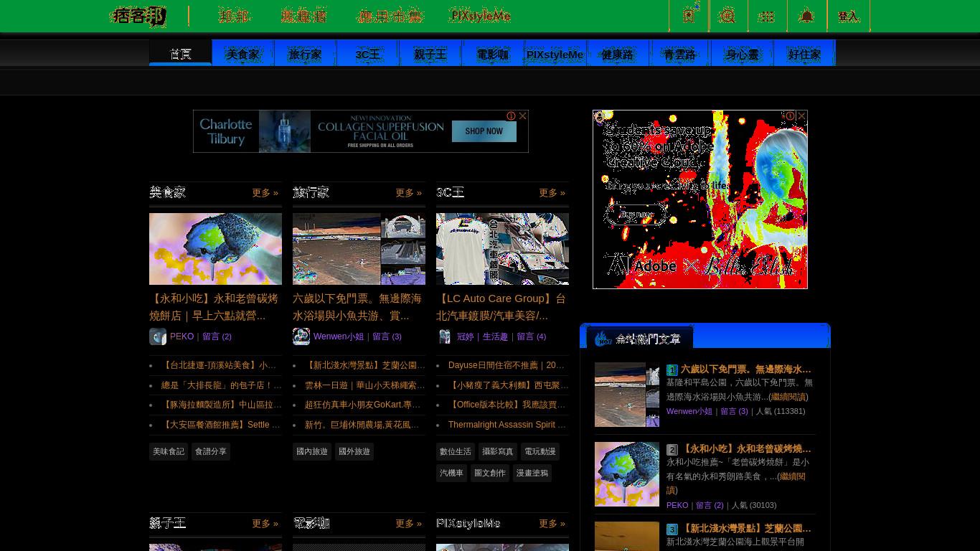Switch to the 好住家 tab
This screenshot has width=980, height=551.
point(804,54)
